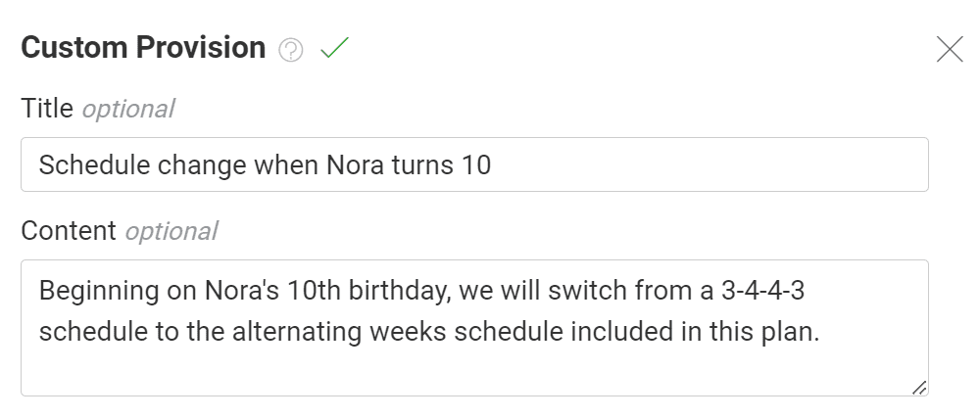Focus the Content text area

(474, 328)
